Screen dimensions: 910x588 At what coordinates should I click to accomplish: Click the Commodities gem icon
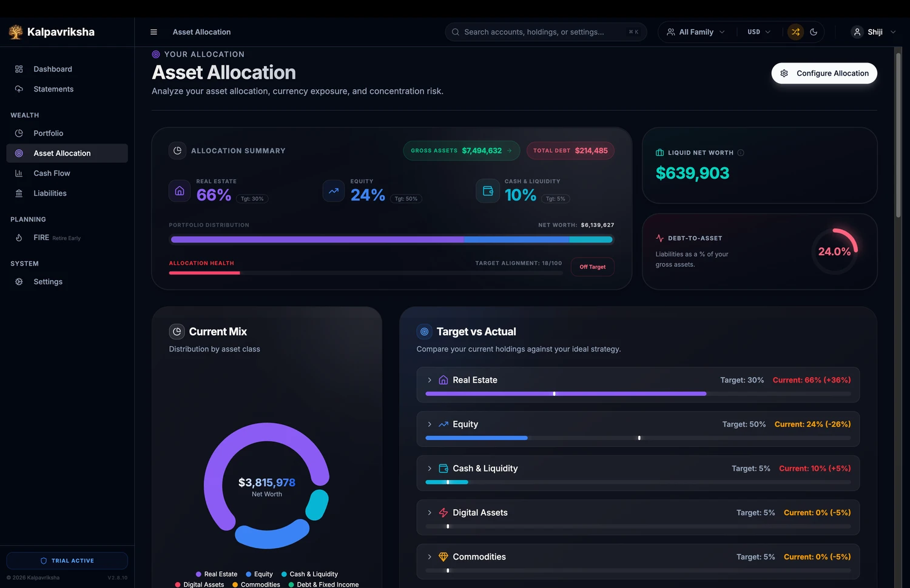click(x=443, y=557)
